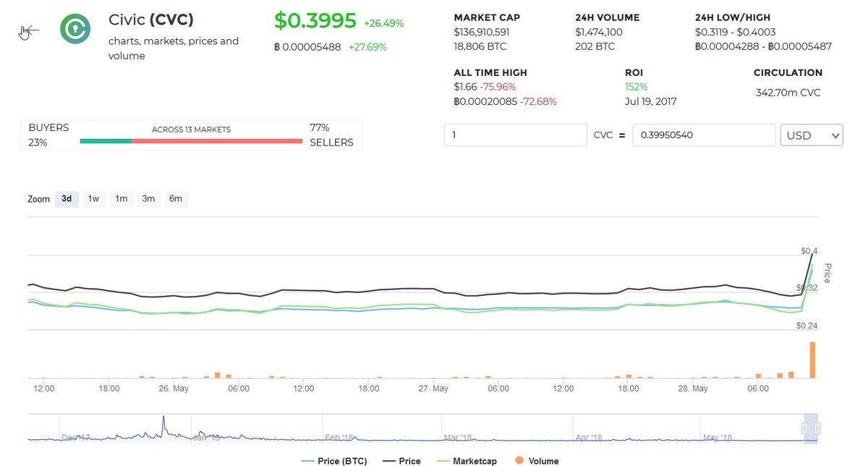Click the converted value field 0.39950540

pos(704,135)
